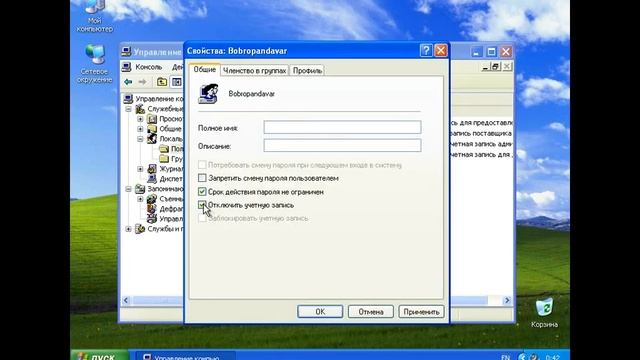Select the 'Общие' tab

204,69
